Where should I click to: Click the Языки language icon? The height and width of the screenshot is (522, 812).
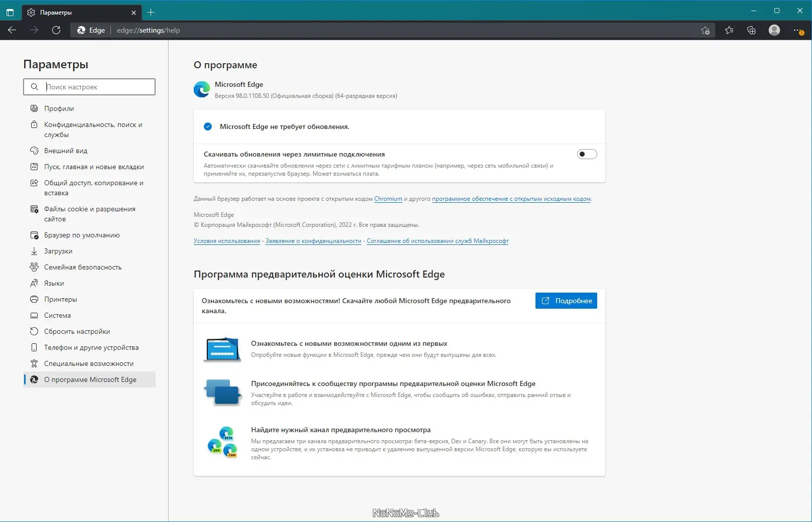point(34,283)
